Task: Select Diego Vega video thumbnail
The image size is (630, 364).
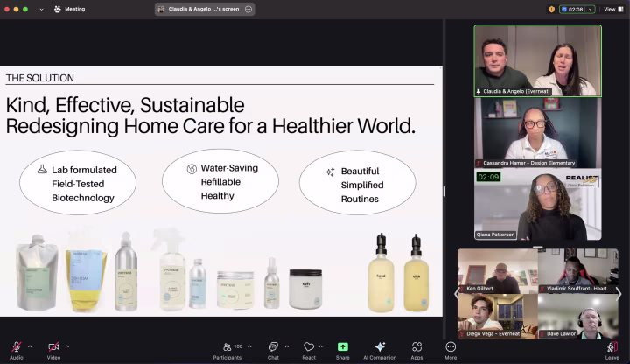Action: (498, 316)
